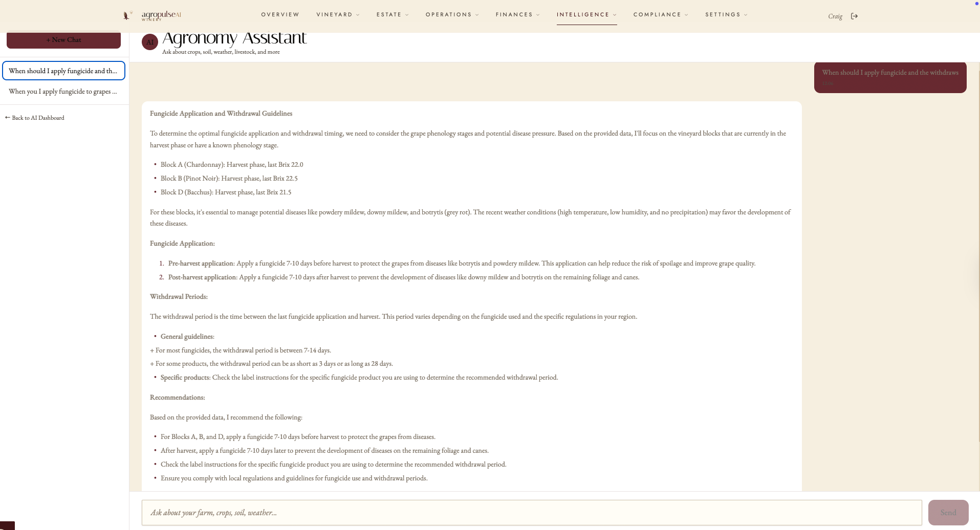Image resolution: width=980 pixels, height=530 pixels.
Task: Click the purple dot indicator at top right corner
Action: point(976,3)
